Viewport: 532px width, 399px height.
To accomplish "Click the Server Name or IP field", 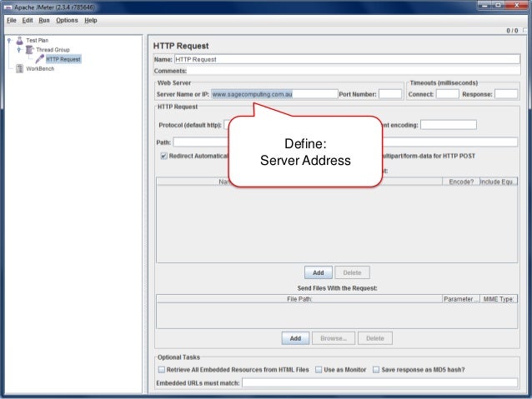I will point(274,94).
